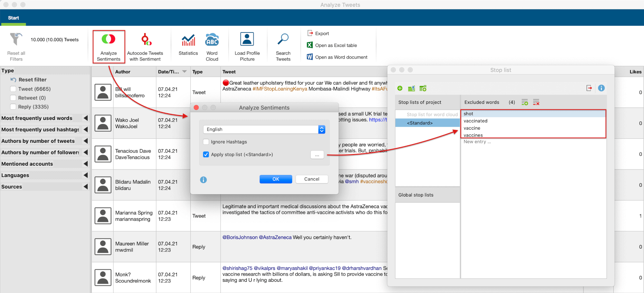Switch to the Start ribbon tab
Viewport: 644px width, 293px height.
coord(13,18)
